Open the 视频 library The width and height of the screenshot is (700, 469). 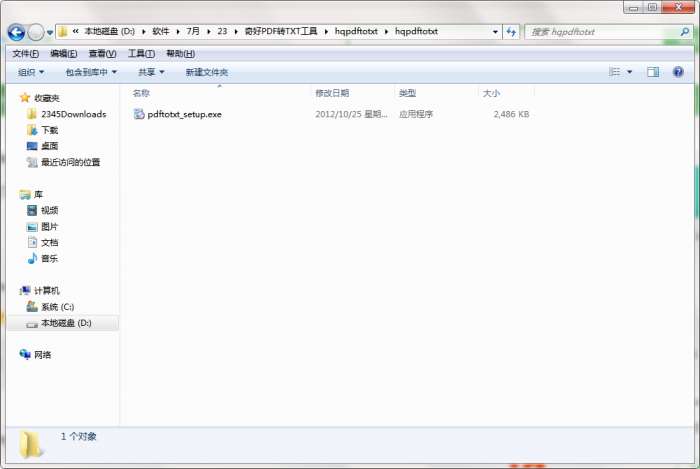[x=50, y=210]
